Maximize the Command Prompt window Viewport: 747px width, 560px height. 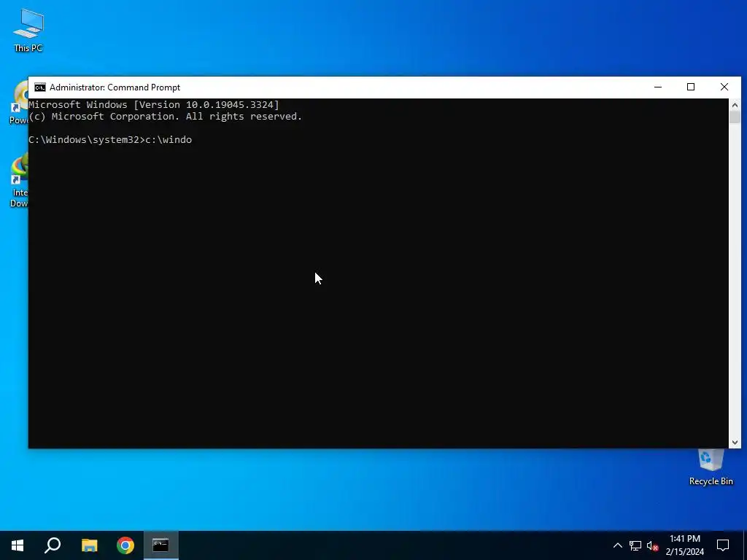coord(691,87)
